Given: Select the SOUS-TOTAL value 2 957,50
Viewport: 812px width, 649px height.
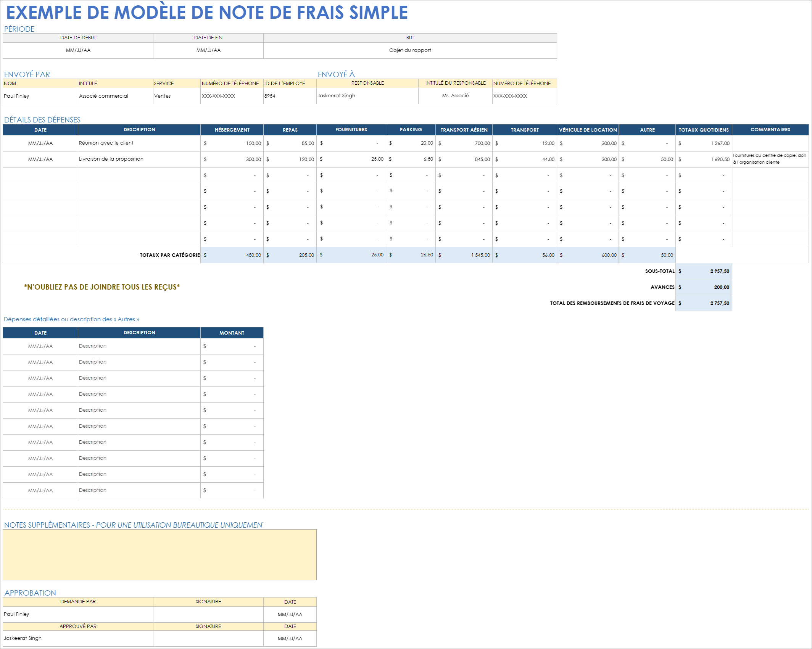Looking at the screenshot, I should [x=704, y=271].
